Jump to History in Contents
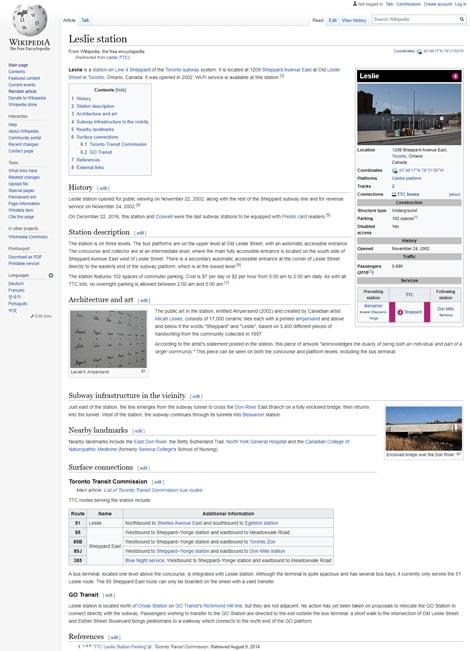The height and width of the screenshot is (651, 470). (x=83, y=99)
